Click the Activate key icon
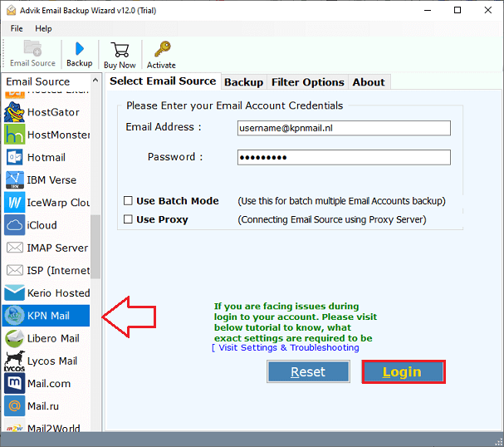 coord(162,49)
